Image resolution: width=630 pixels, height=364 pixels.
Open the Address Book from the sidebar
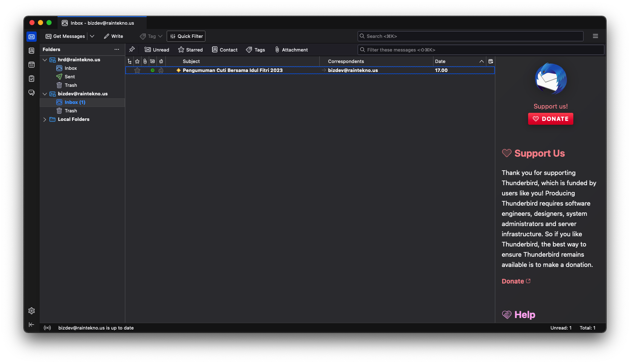coord(32,51)
